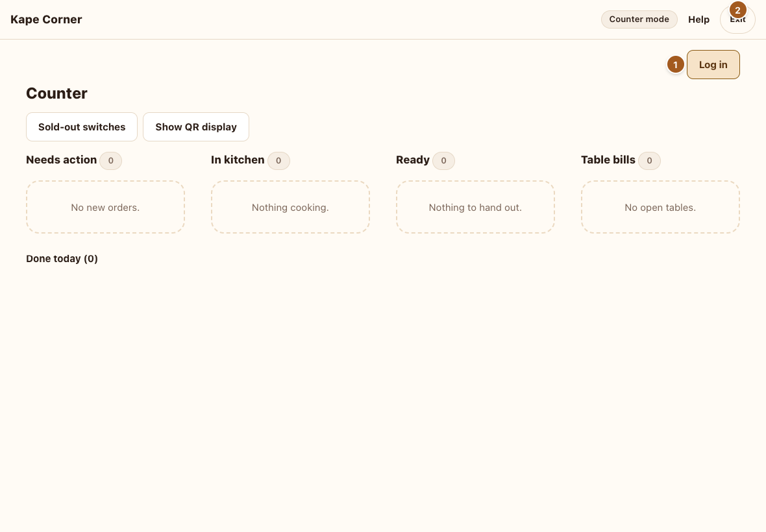Click the Table bills count badge
Screen dimensions: 766x532
coord(649,161)
